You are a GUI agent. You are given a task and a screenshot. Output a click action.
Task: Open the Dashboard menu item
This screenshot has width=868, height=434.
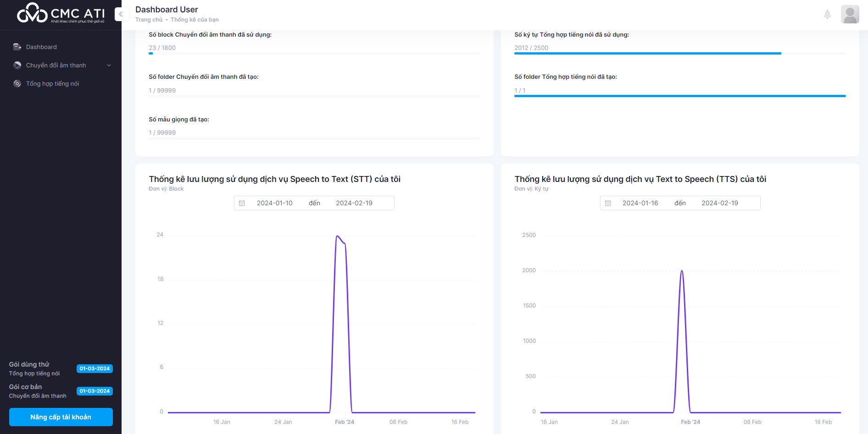coord(41,47)
